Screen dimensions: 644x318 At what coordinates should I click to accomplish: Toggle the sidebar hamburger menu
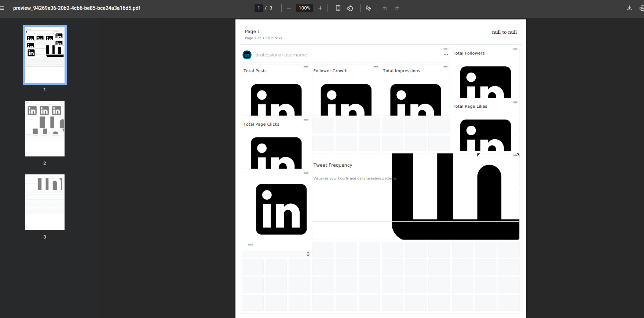coord(2,8)
